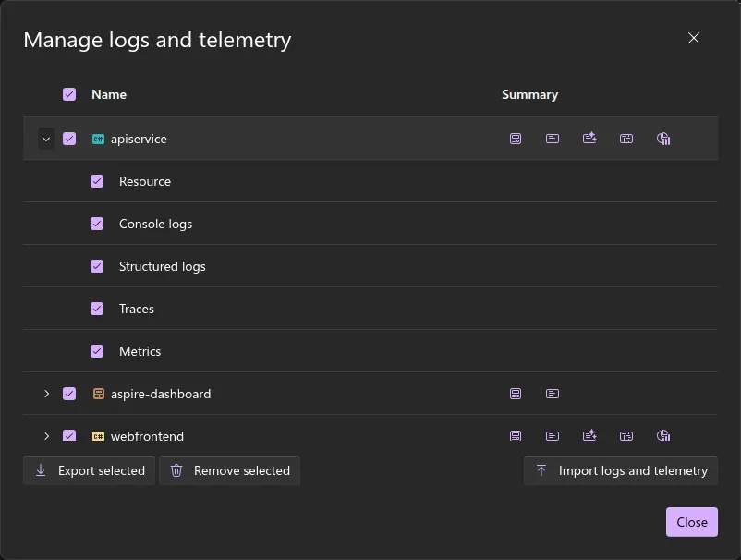Click Remove selected
Image resolution: width=741 pixels, height=560 pixels.
(229, 470)
